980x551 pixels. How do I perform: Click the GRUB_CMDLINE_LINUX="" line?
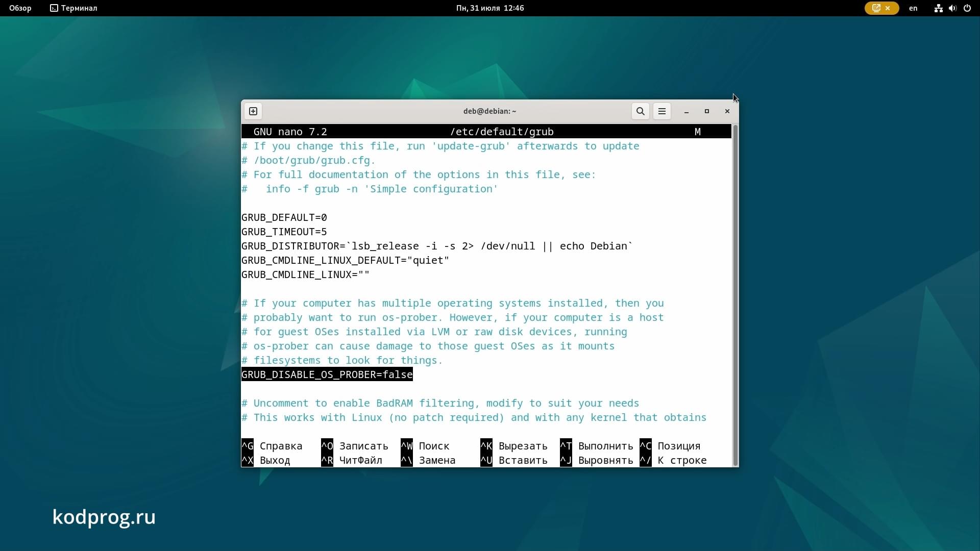(305, 274)
